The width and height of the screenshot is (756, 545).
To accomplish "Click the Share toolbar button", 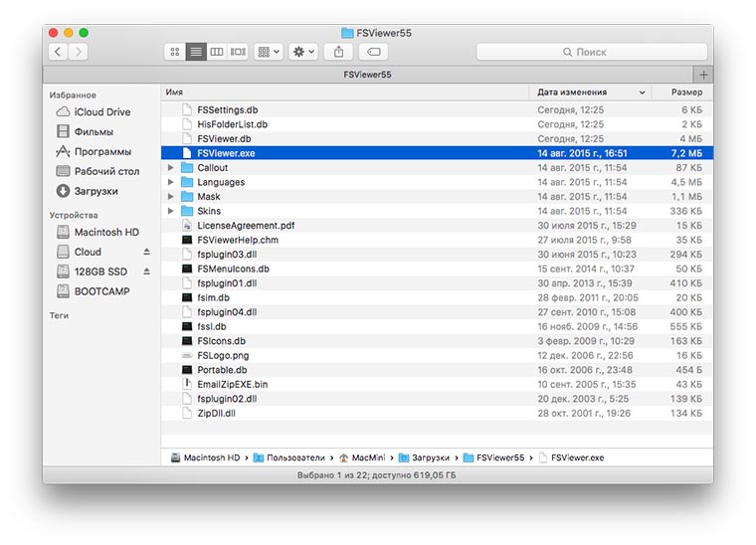I will 339,51.
